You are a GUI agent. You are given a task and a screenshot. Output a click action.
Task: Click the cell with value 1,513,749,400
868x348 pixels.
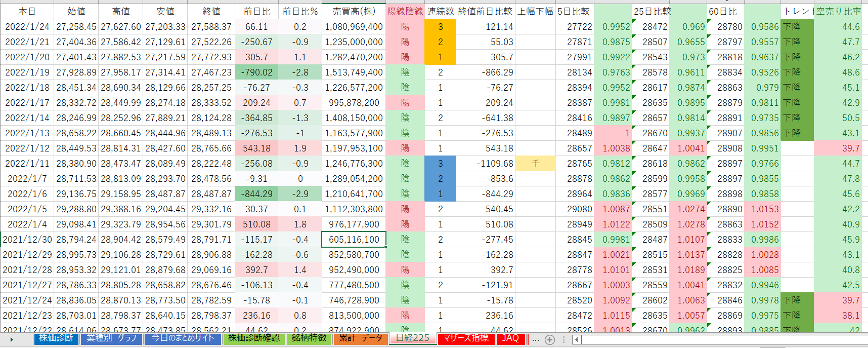coord(354,72)
